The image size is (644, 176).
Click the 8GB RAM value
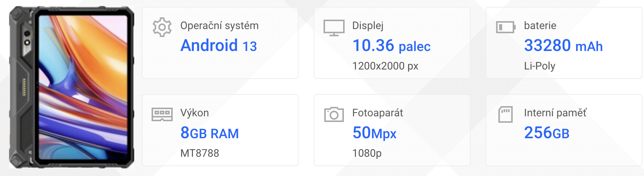pos(210,133)
